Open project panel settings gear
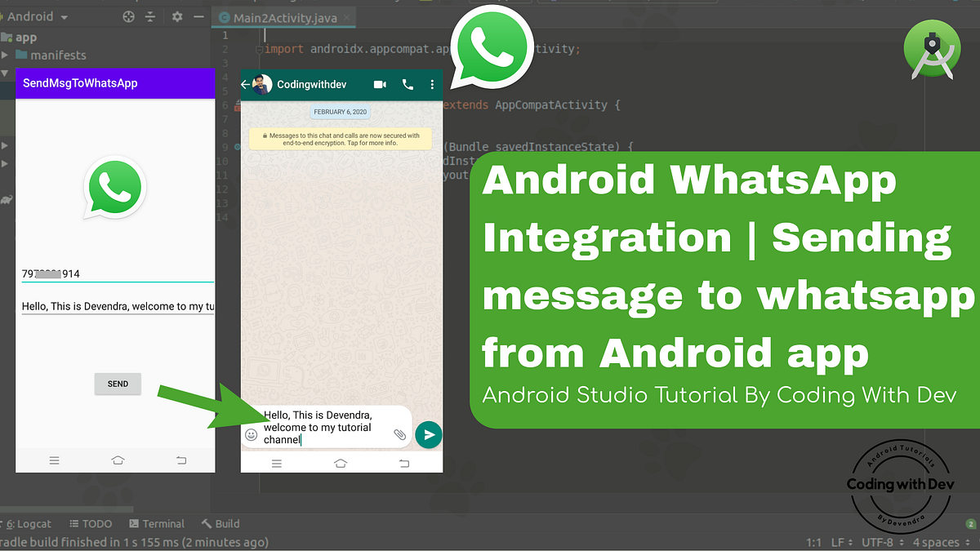Image resolution: width=980 pixels, height=551 pixels. 176,16
